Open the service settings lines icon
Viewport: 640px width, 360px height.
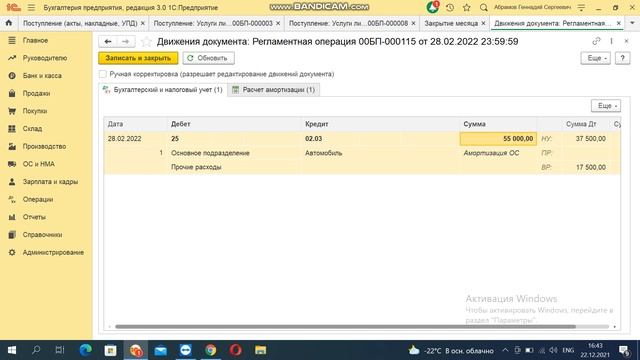tap(582, 7)
